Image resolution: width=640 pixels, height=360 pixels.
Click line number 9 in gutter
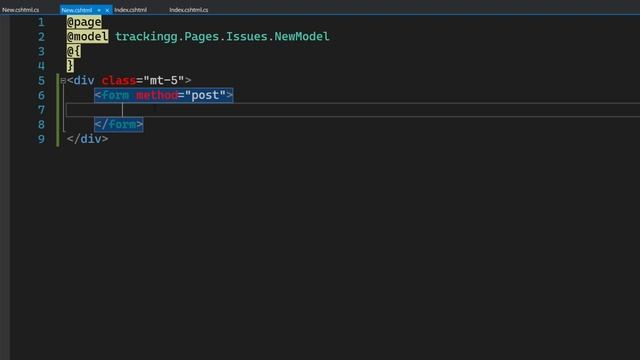pyautogui.click(x=41, y=139)
